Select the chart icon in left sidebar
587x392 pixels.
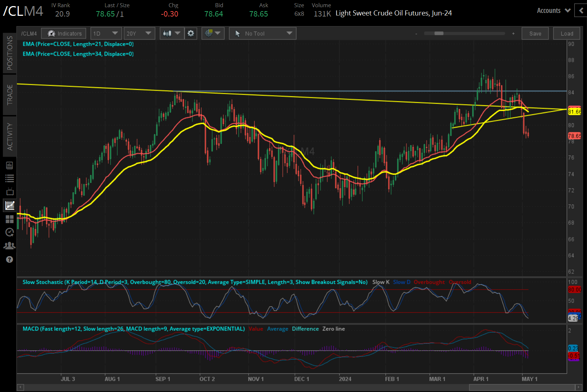point(10,205)
